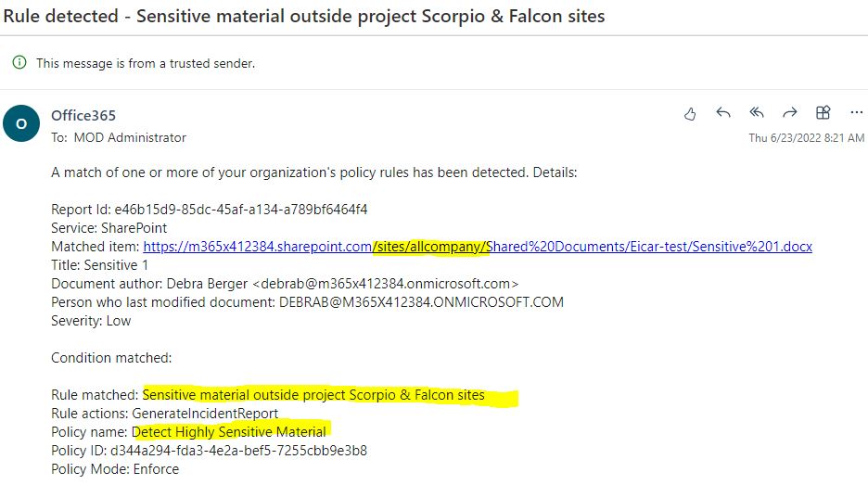868x485 pixels.
Task: Click the Office365 sender avatar circle
Action: click(x=21, y=124)
